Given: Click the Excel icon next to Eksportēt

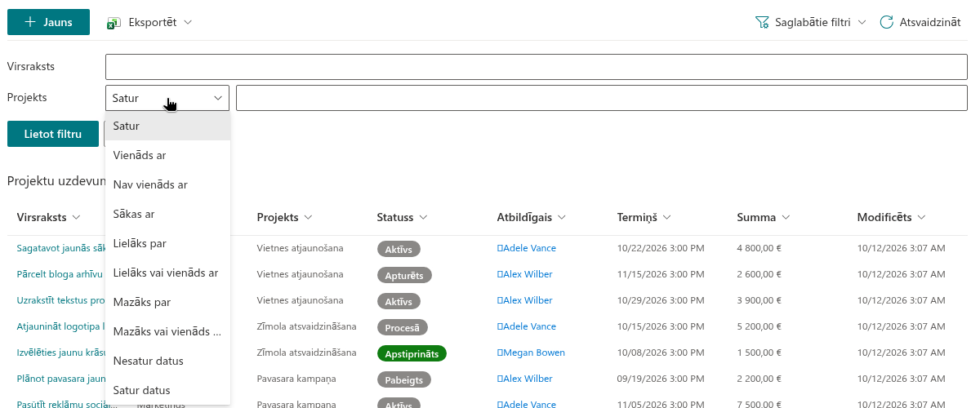Looking at the screenshot, I should coord(114,23).
